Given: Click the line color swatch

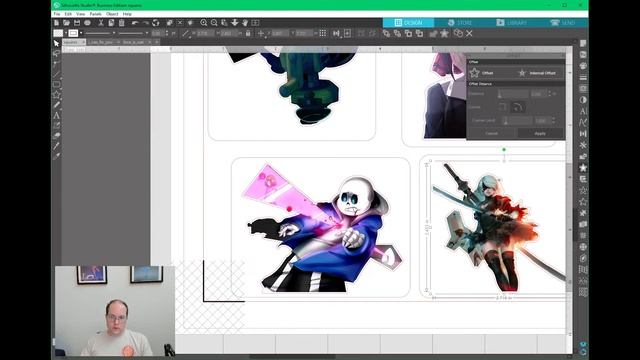Looking at the screenshot, I should click(x=73, y=33).
